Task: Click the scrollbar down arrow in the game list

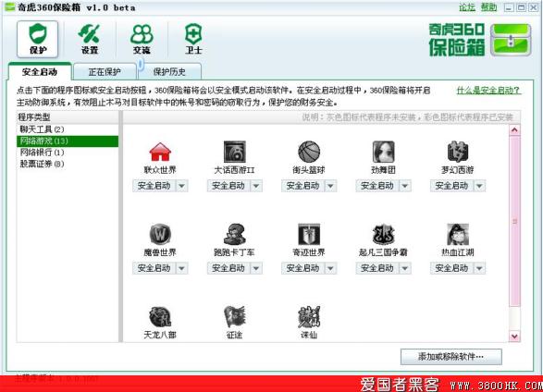Action: pyautogui.click(x=514, y=336)
